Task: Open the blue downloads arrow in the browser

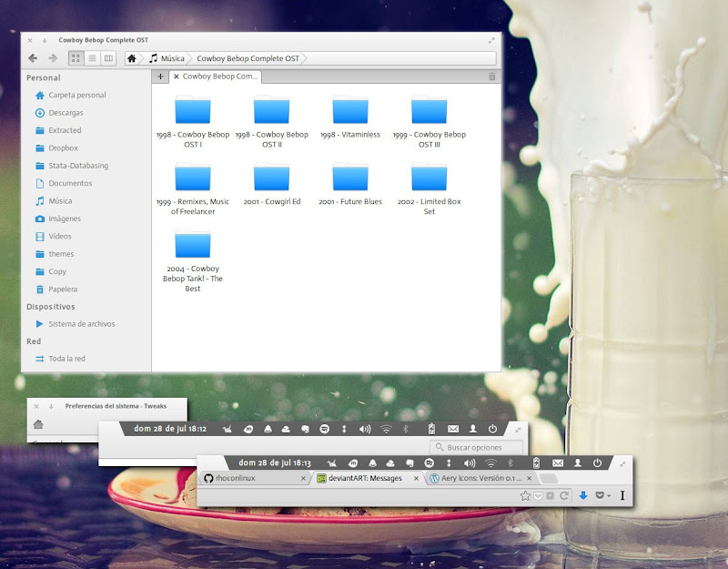Action: [582, 496]
